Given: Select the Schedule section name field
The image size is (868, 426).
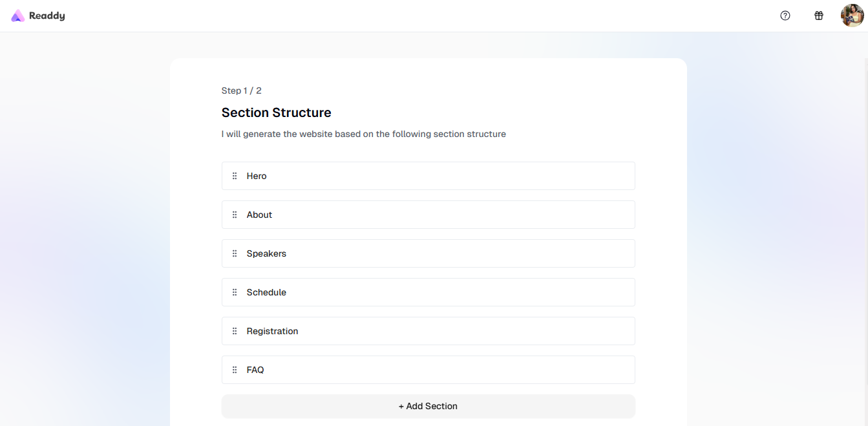Looking at the screenshot, I should [x=433, y=292].
